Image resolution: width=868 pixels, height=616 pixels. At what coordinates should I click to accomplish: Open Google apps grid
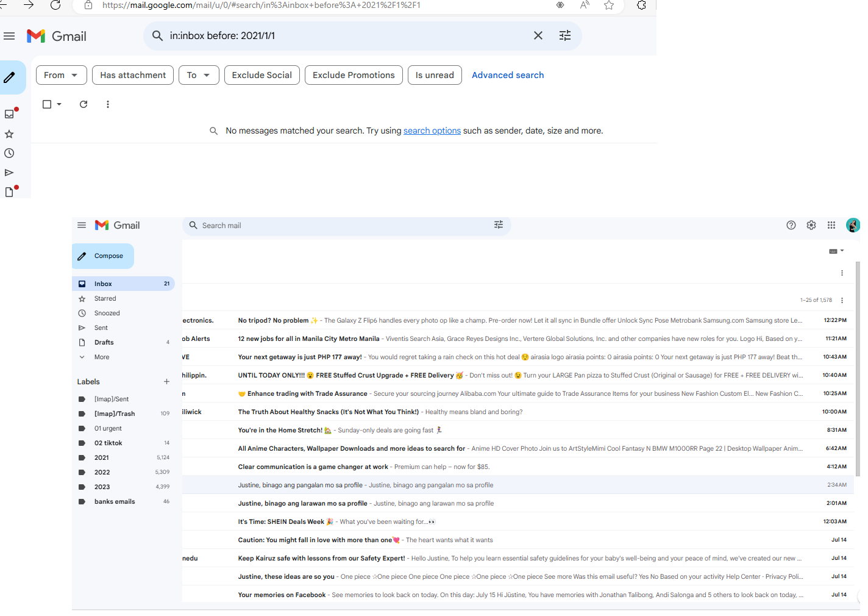(x=831, y=225)
